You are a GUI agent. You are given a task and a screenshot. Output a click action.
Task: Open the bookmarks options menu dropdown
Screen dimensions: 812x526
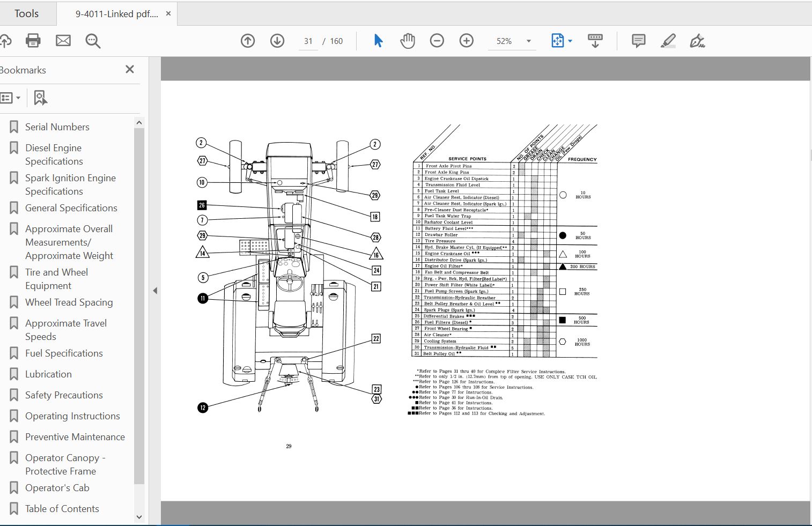[10, 98]
